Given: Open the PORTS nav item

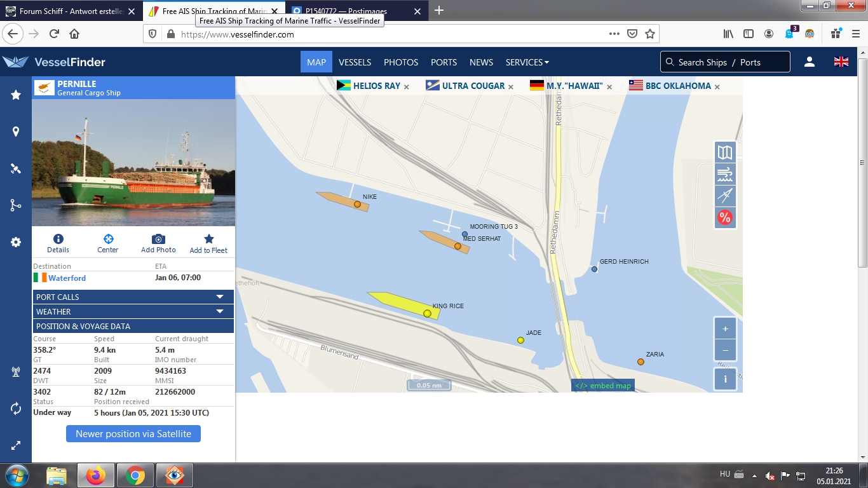Looking at the screenshot, I should click(444, 62).
